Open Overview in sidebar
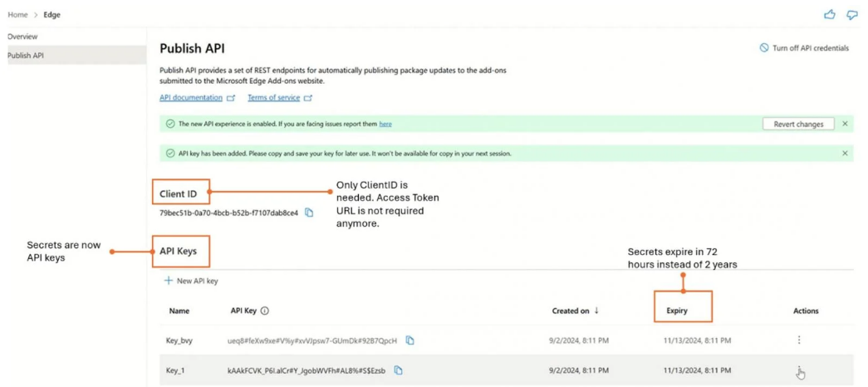 22,37
